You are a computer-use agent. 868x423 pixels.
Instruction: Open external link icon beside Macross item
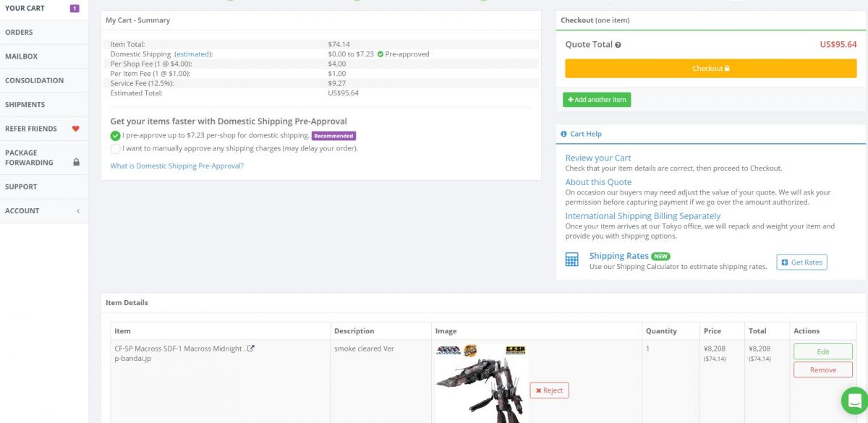click(251, 349)
